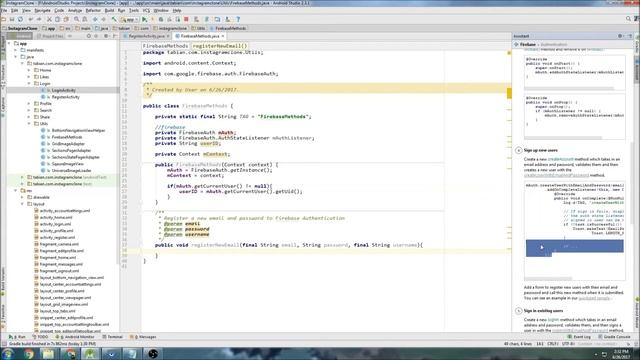Select UniversalImageLoader class in tree
The image size is (640, 360).
coord(71,171)
